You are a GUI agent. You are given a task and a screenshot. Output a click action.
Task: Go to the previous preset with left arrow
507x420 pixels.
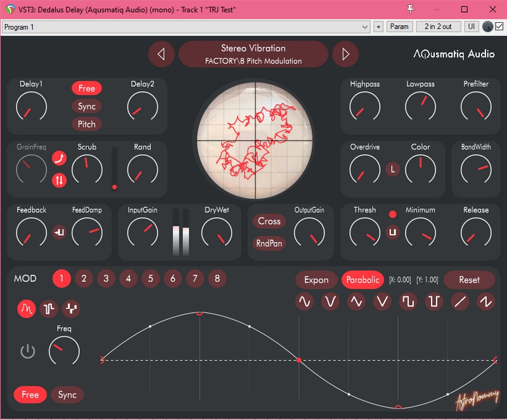click(161, 54)
